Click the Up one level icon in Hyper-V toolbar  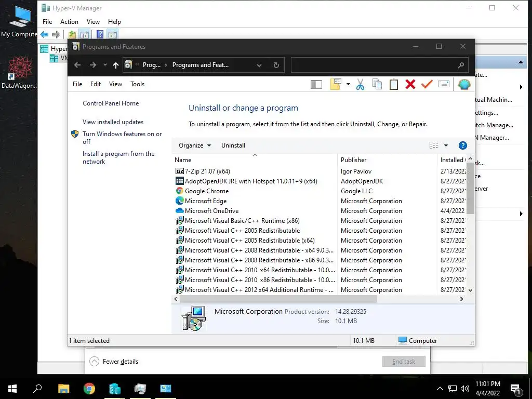pyautogui.click(x=72, y=34)
